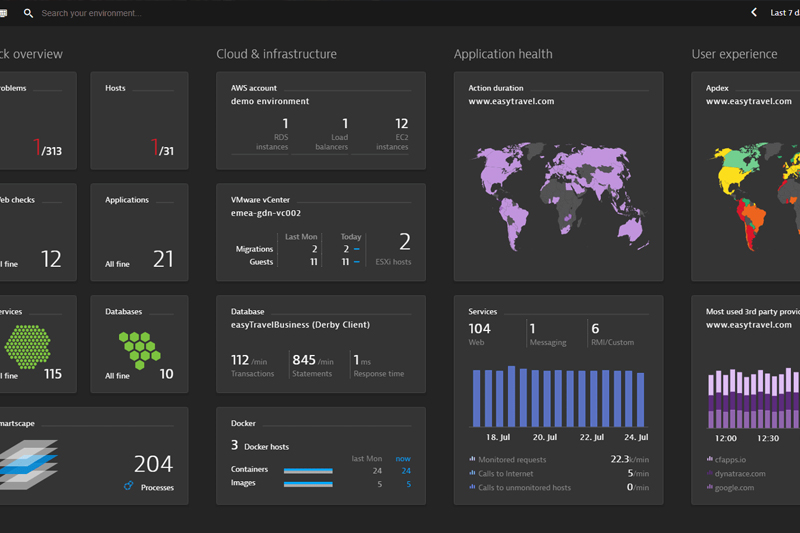800x533 pixels.
Task: Open VMware vCenter emea-gdn-vc002 tile
Action: point(321,232)
